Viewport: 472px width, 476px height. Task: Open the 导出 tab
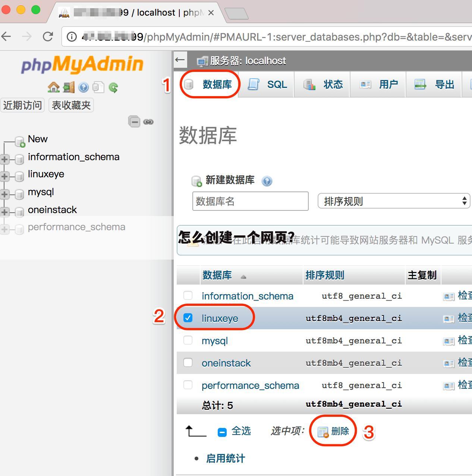pos(434,85)
